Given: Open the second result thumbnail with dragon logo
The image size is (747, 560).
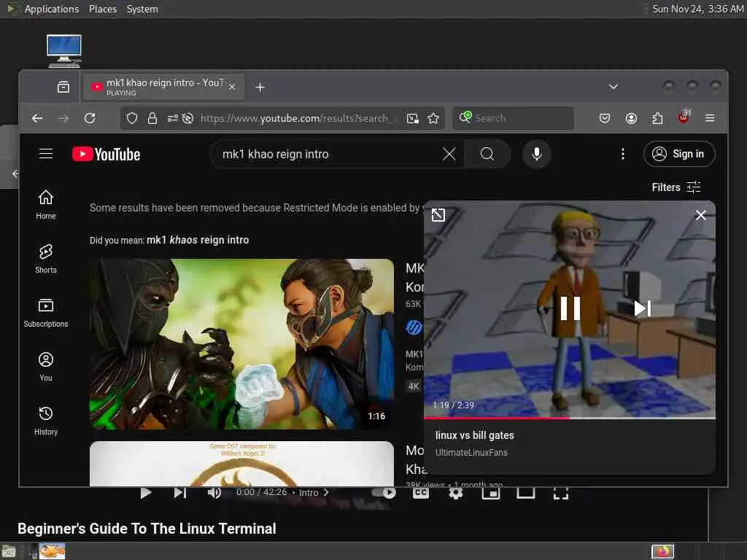Looking at the screenshot, I should click(241, 463).
